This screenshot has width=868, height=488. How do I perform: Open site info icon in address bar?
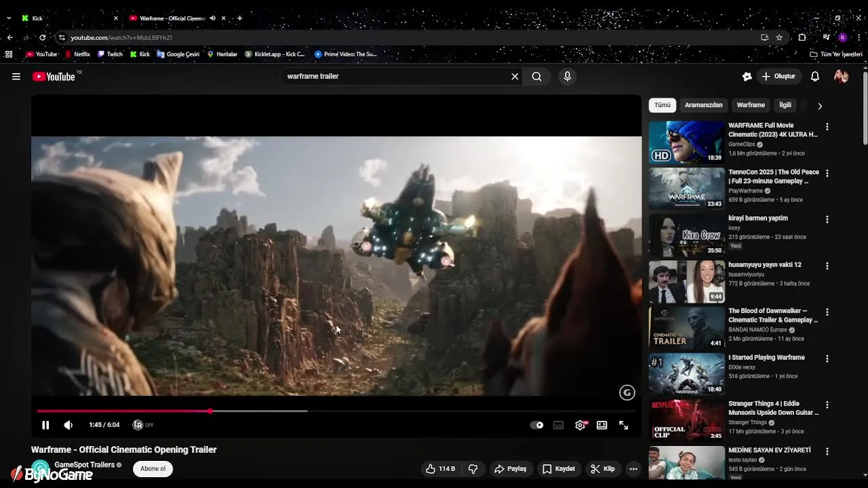[62, 37]
